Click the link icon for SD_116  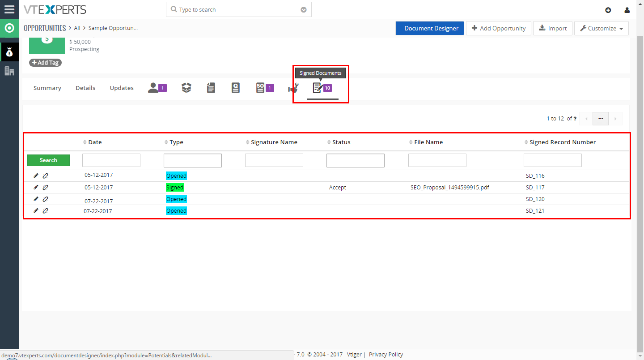pos(45,176)
